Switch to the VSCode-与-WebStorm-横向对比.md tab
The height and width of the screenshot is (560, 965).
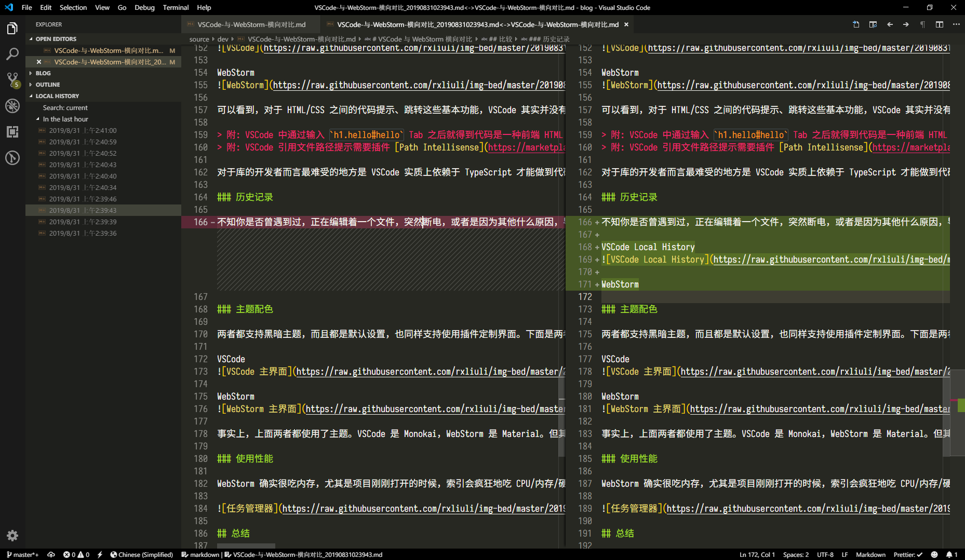pos(251,24)
